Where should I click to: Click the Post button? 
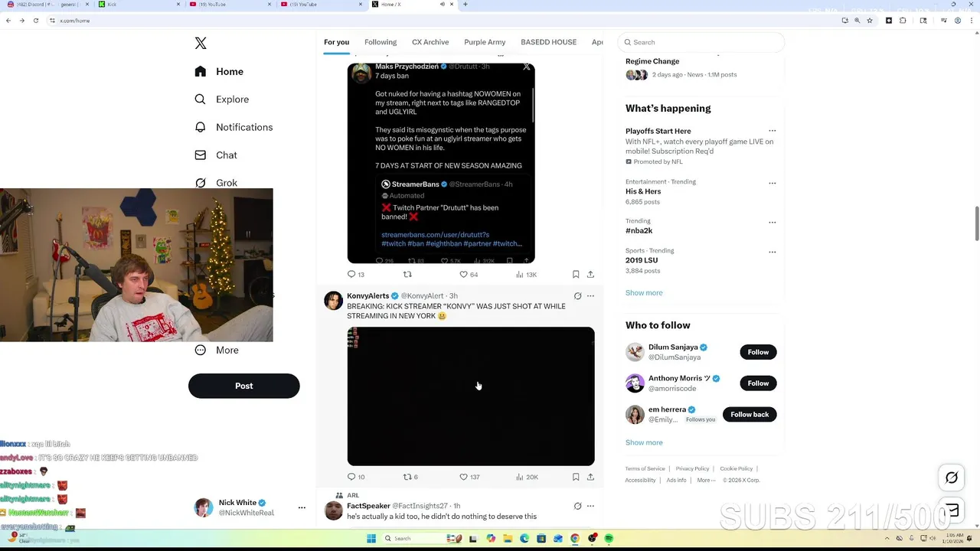click(x=243, y=386)
